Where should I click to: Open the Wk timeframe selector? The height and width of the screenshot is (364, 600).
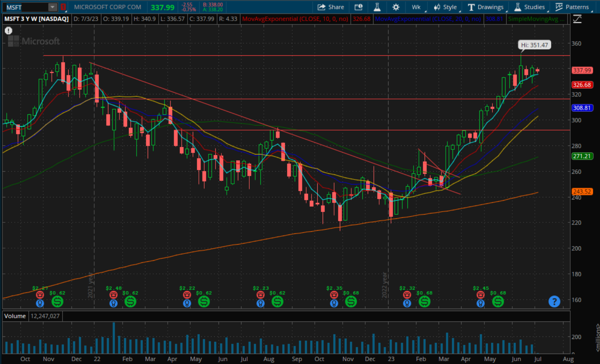pyautogui.click(x=416, y=7)
